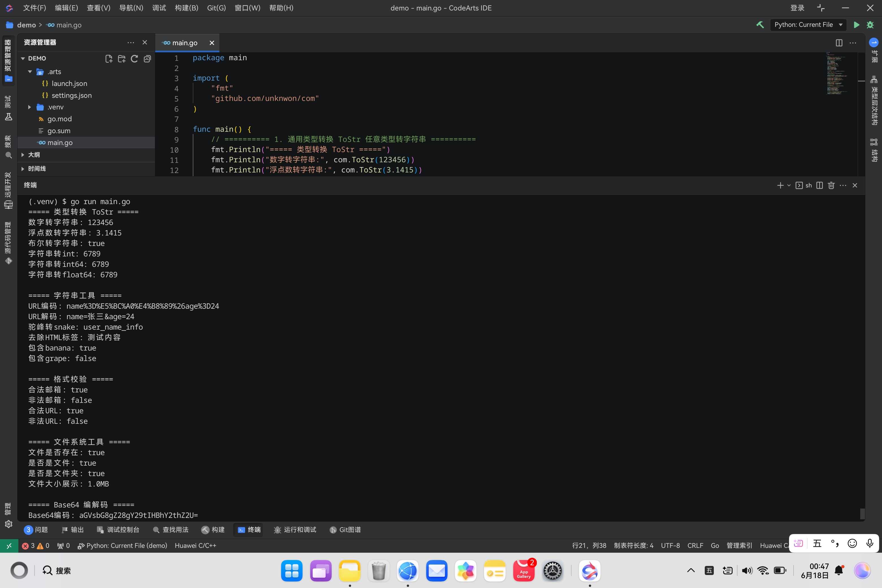Open the 查看(V) menu
Image resolution: width=882 pixels, height=588 pixels.
[99, 8]
